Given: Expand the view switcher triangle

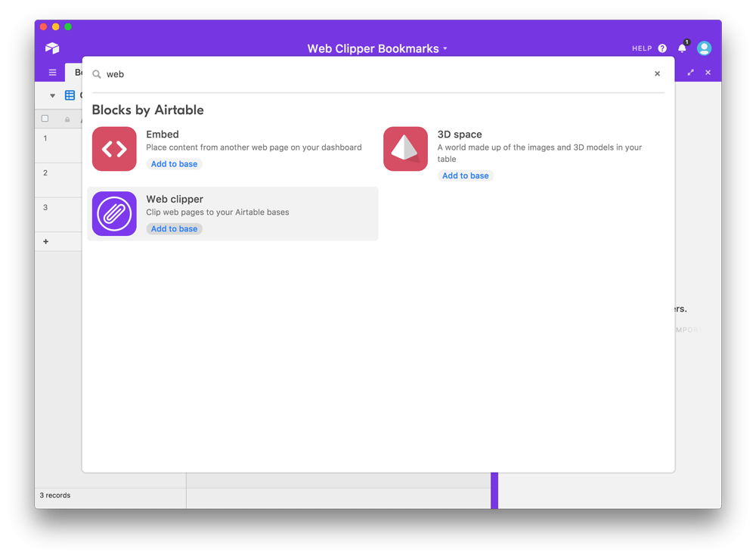Looking at the screenshot, I should coord(53,95).
